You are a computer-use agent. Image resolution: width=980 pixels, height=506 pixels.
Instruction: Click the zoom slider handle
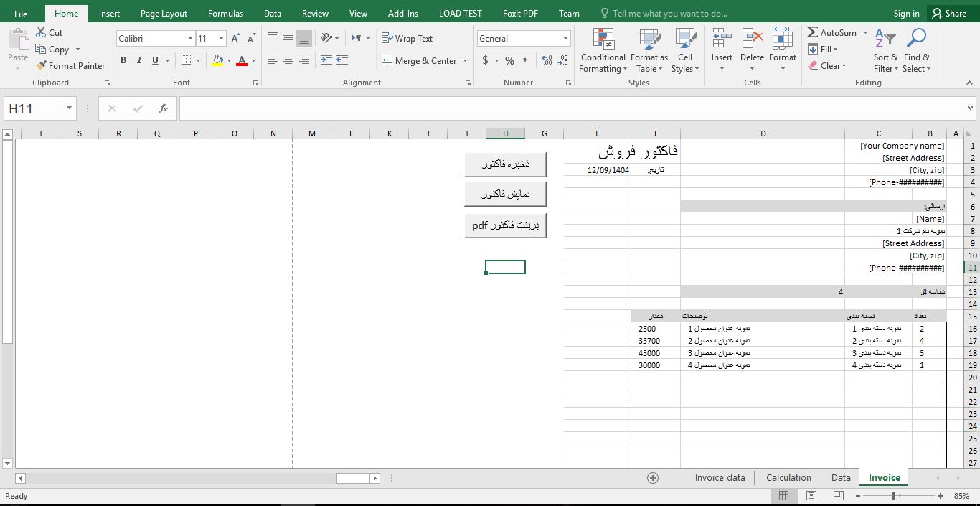(x=893, y=496)
